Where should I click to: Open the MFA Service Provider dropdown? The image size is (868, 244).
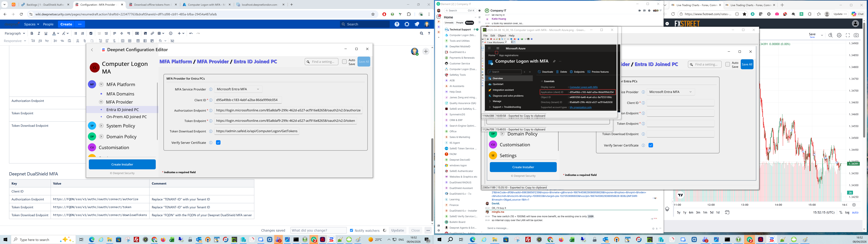[238, 89]
